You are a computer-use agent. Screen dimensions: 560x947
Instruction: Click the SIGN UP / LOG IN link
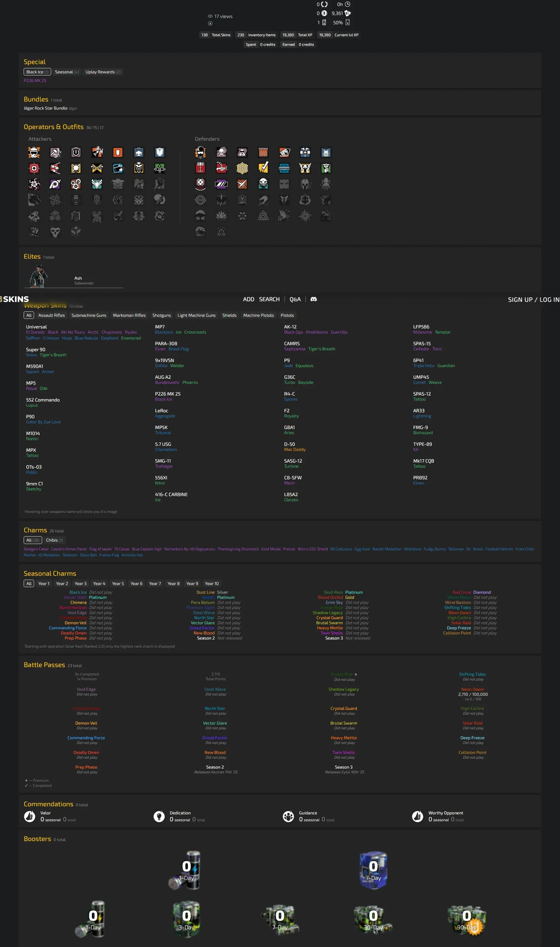click(x=533, y=299)
